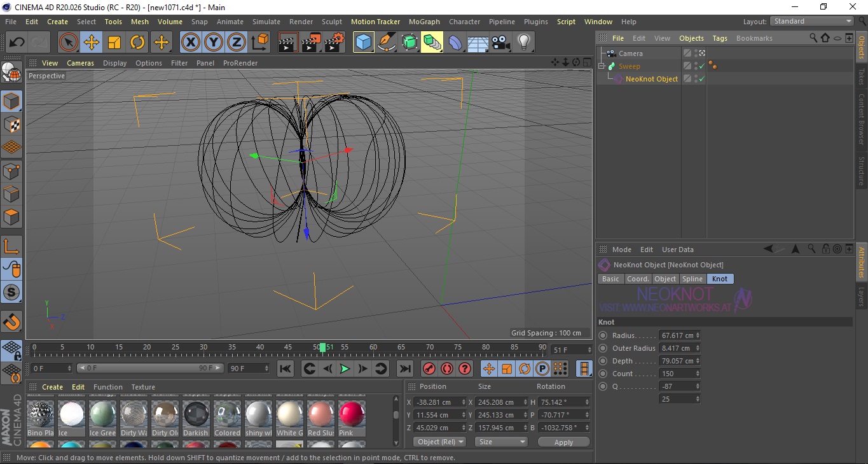Select the Camera object in tree
868x464 pixels.
click(630, 53)
